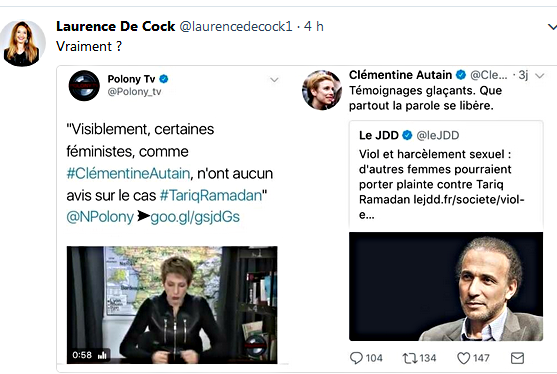Expand Polony Tv tweet options chevron

pos(274,80)
